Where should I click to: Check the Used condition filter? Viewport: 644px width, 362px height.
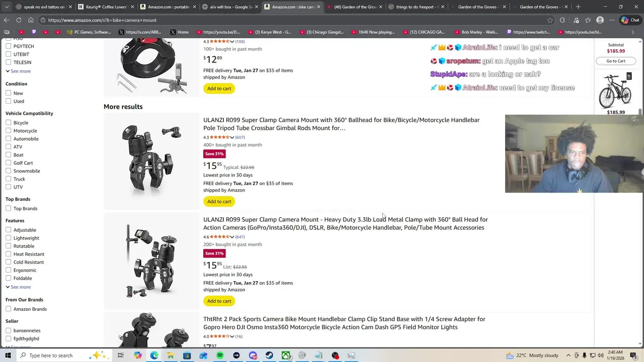9,101
